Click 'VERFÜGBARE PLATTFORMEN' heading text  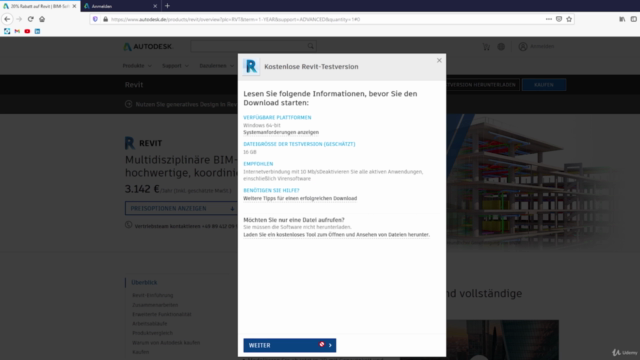point(277,118)
